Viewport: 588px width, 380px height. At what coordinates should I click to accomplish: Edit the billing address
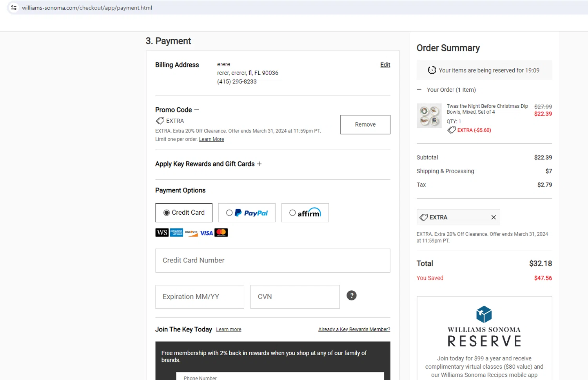coord(385,65)
